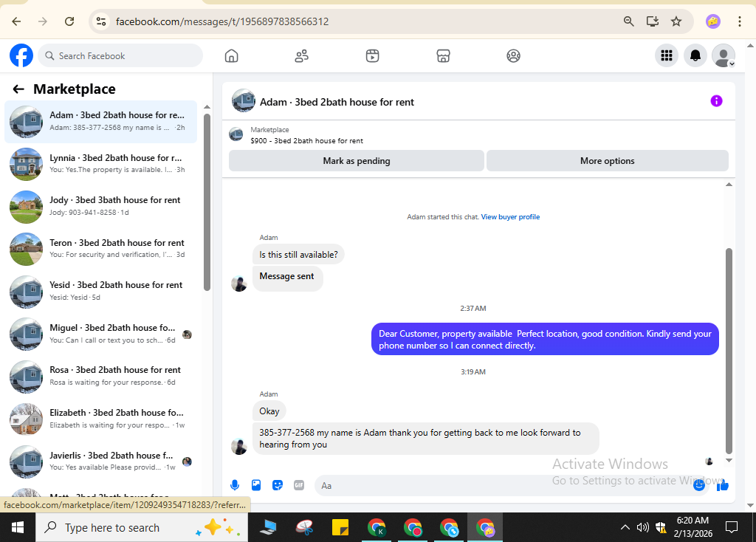756x542 pixels.
Task: Open Elizabeth's conversation
Action: pyautogui.click(x=100, y=419)
